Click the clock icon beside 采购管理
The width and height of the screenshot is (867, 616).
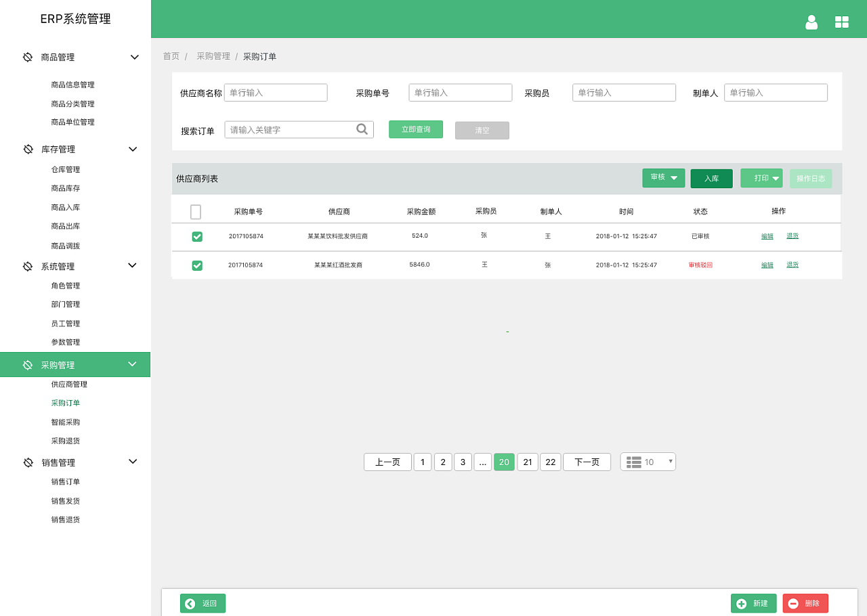pyautogui.click(x=28, y=364)
